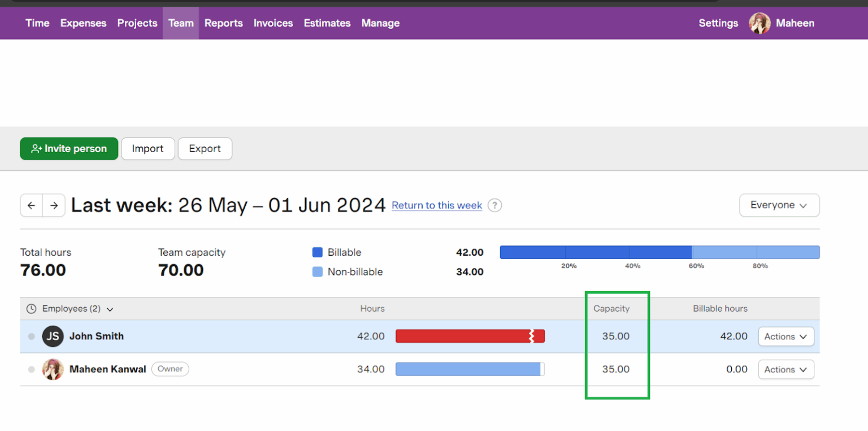Click the Billable legend square
This screenshot has width=868, height=431.
[318, 252]
